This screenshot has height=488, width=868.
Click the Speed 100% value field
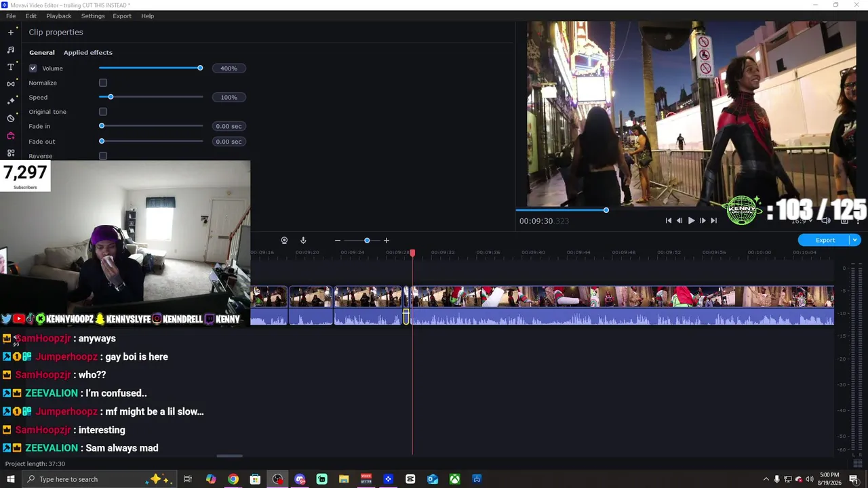229,98
